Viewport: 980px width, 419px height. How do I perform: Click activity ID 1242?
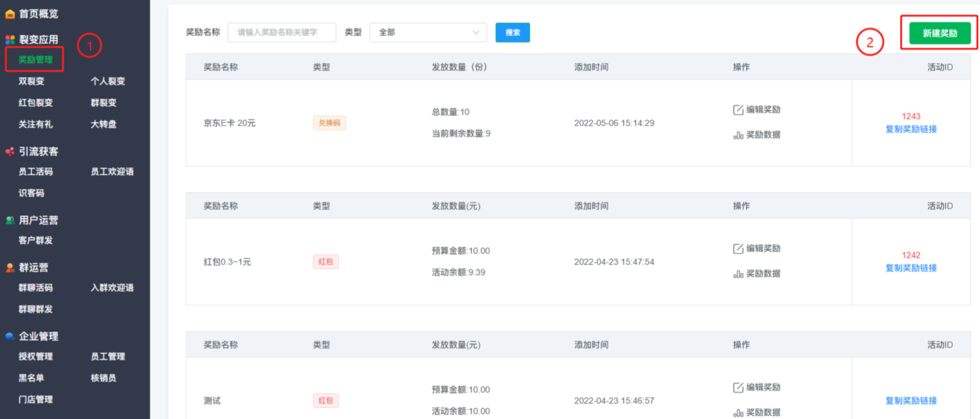(911, 255)
